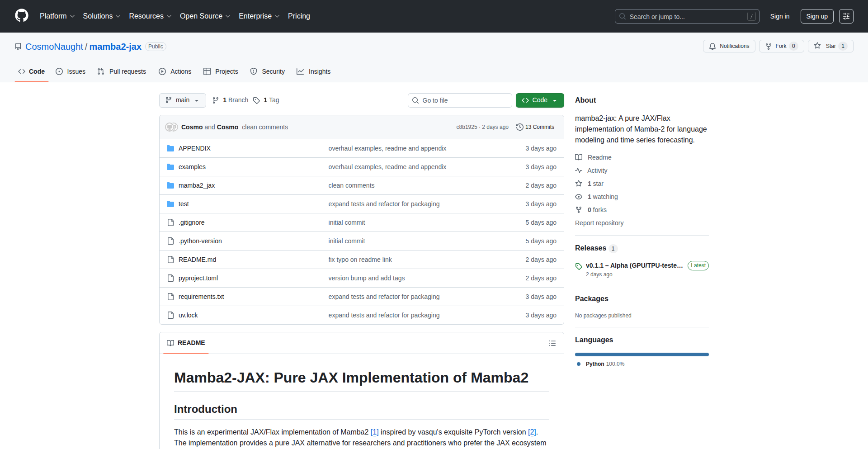Click the Activity pulse icon in sidebar
This screenshot has height=449, width=868.
(x=579, y=170)
